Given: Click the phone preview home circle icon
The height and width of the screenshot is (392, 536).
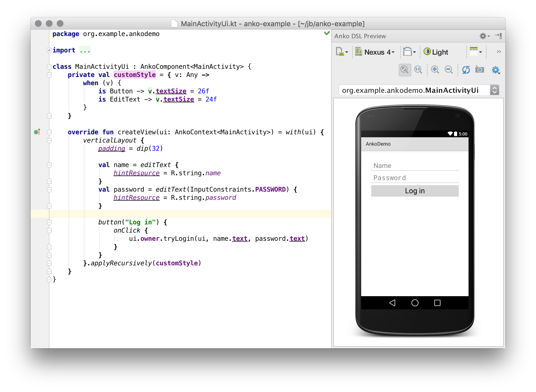Looking at the screenshot, I should click(415, 303).
